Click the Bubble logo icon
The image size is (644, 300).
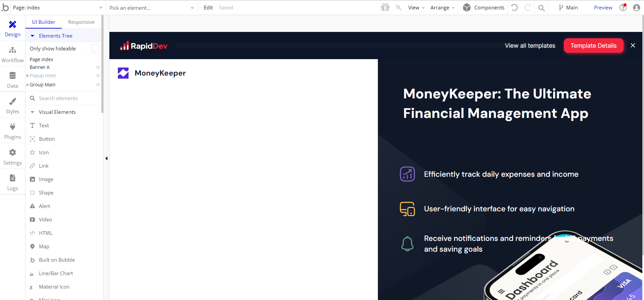coord(5,7)
